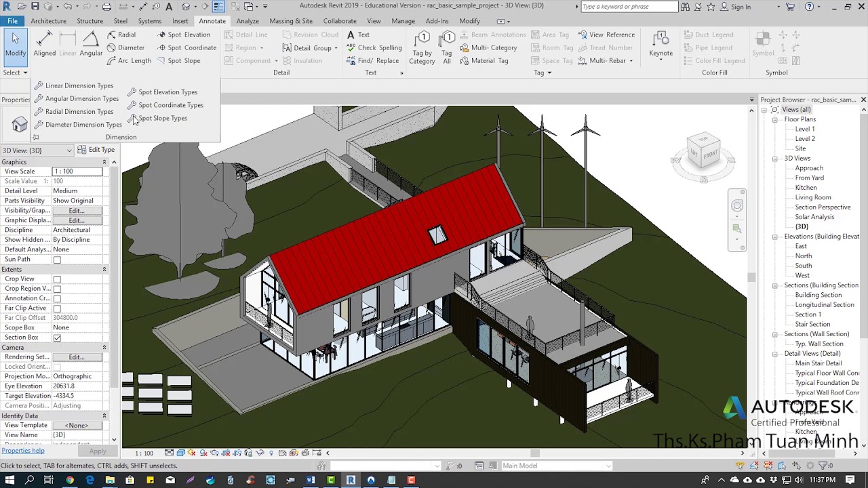Image resolution: width=868 pixels, height=488 pixels.
Task: Open the Solar Analysis view
Action: [814, 217]
